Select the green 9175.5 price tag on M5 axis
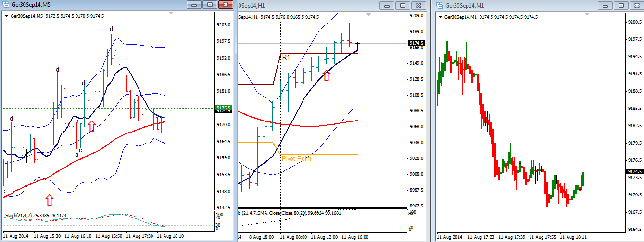The width and height of the screenshot is (644, 242). click(224, 108)
